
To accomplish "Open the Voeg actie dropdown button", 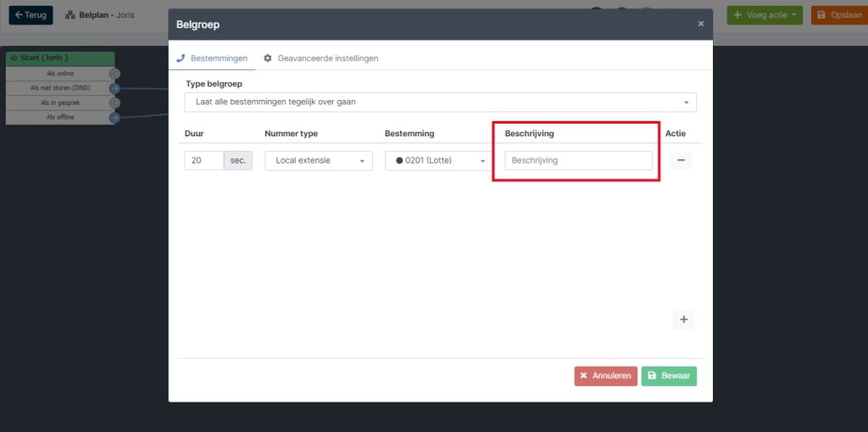I will point(765,15).
